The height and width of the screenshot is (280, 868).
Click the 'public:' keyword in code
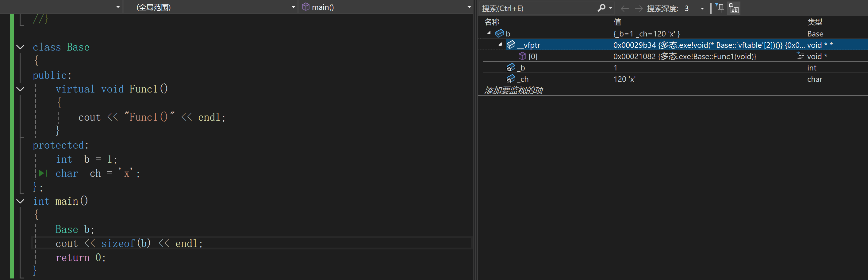click(52, 75)
